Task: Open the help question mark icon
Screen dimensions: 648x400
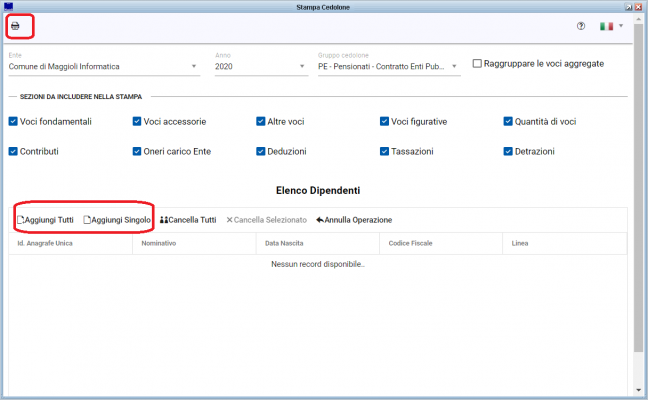Action: (x=581, y=26)
